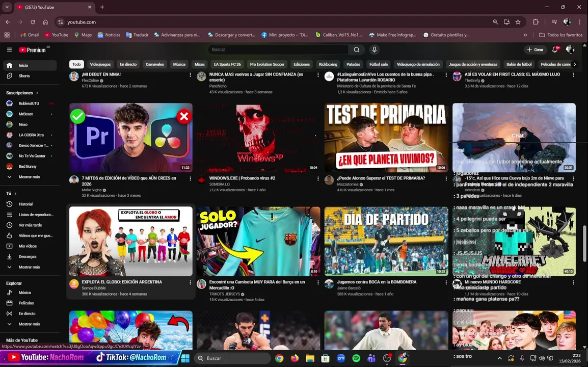588x367 pixels.
Task: Start voice search with microphone icon
Action: [374, 49]
